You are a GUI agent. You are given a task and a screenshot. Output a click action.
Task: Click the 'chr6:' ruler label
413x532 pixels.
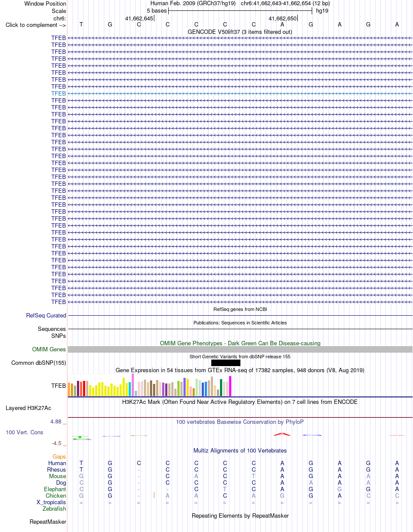(x=60, y=18)
